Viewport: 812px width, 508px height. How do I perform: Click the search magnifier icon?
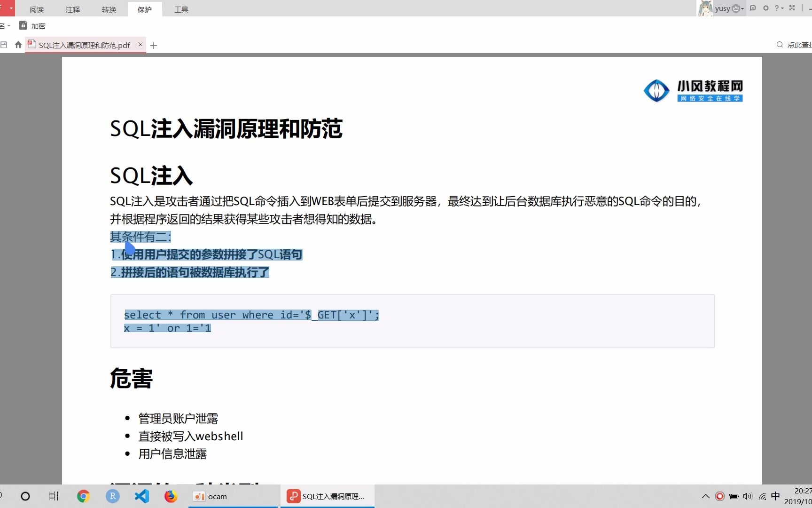tap(780, 45)
